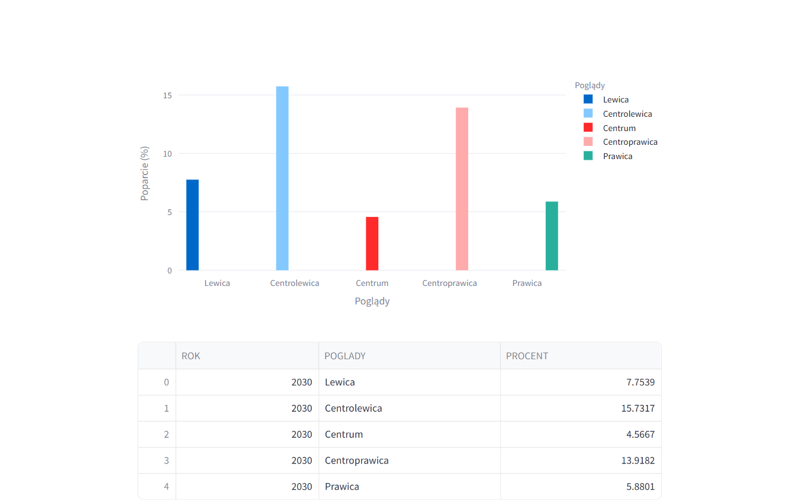Screen dimensions: 812x504
Task: Click the Prawica green legend swatch
Action: 588,156
